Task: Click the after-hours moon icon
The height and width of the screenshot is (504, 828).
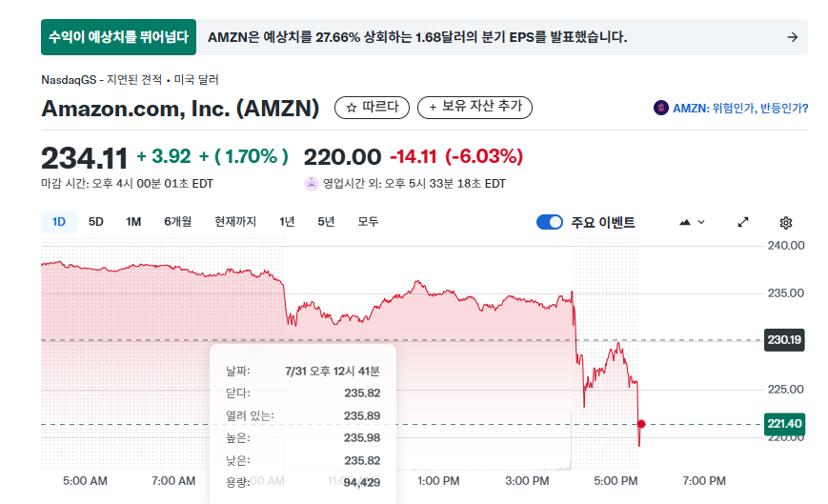Action: [312, 184]
